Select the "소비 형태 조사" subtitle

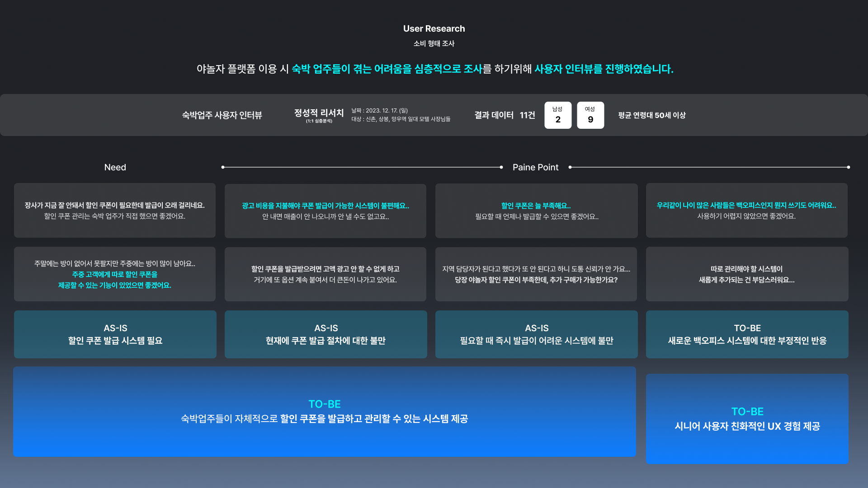[x=434, y=43]
